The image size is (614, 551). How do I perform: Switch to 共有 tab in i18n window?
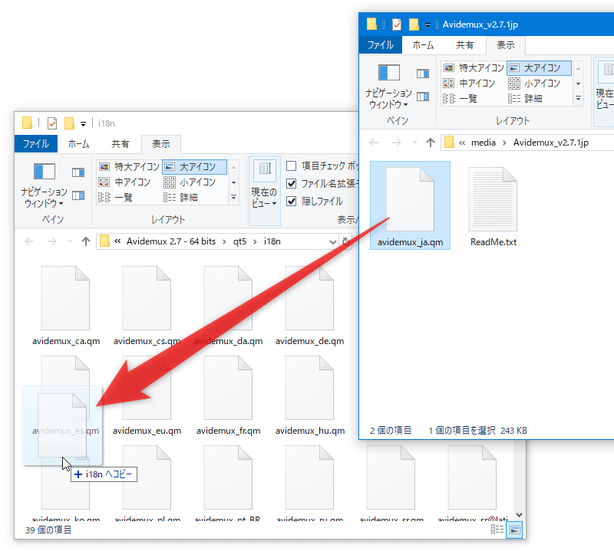pyautogui.click(x=120, y=144)
